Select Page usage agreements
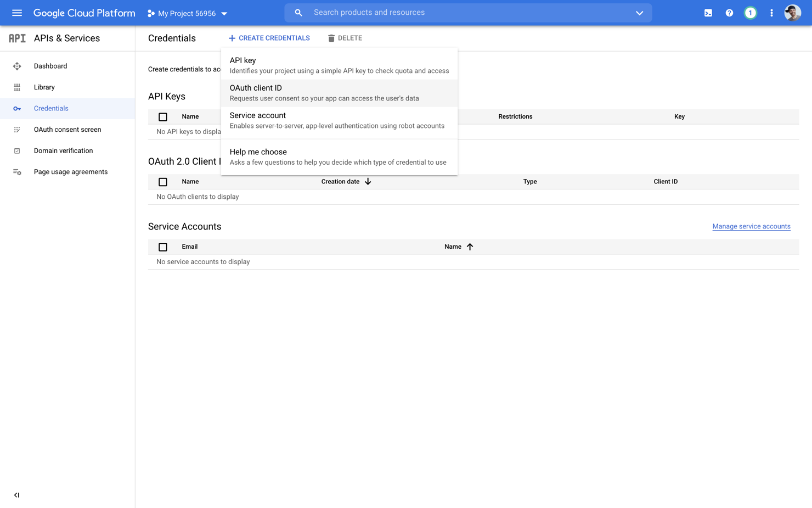This screenshot has width=812, height=508. [70, 171]
